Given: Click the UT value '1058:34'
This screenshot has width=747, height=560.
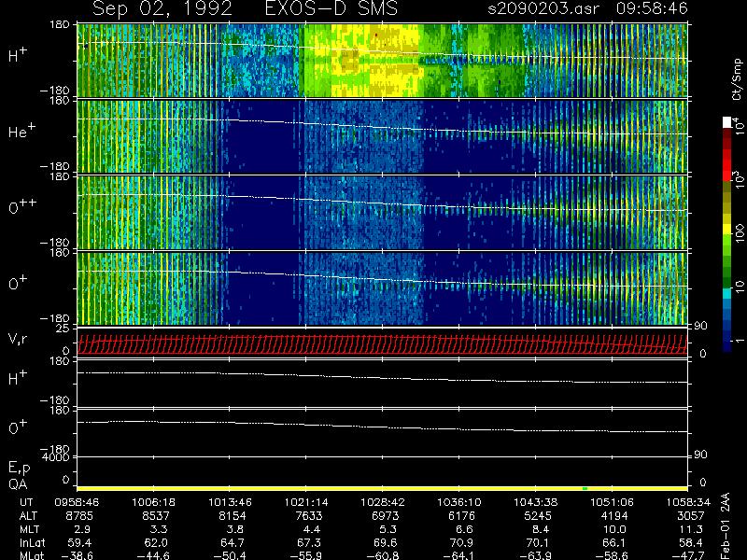Looking at the screenshot, I should pos(688,502).
